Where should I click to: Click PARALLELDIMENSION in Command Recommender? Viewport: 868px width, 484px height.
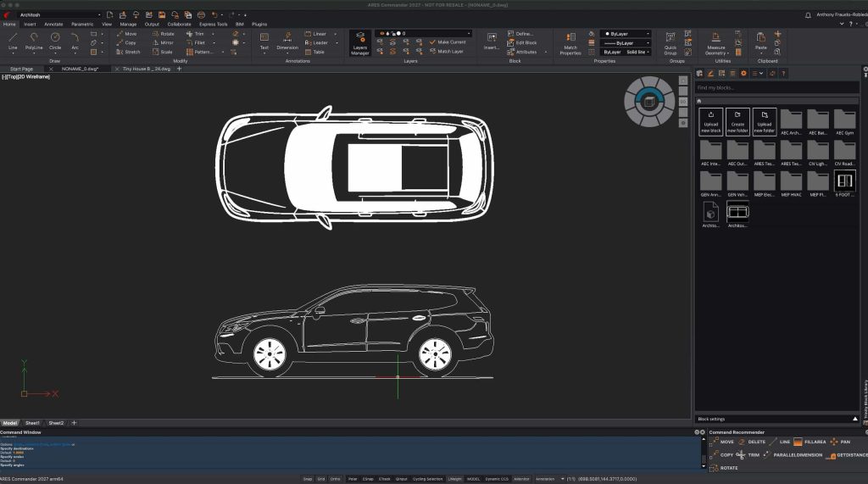pyautogui.click(x=793, y=455)
